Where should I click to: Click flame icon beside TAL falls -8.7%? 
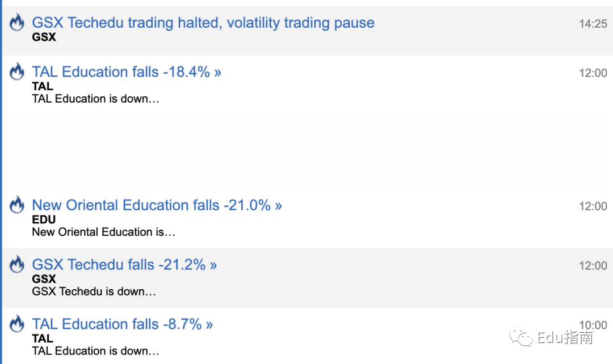point(17,323)
